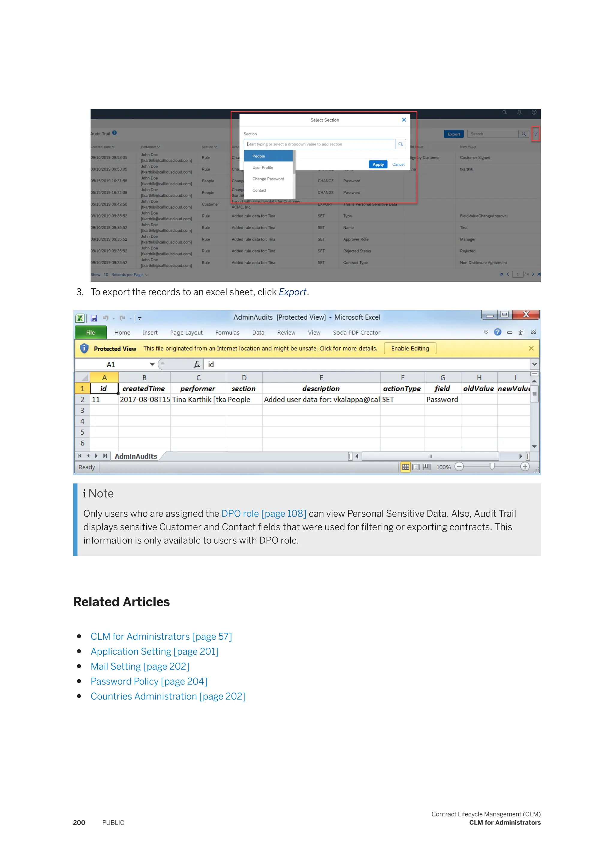This screenshot has height=868, width=614.
Task: Select User Profile in the section list
Action: click(x=268, y=168)
